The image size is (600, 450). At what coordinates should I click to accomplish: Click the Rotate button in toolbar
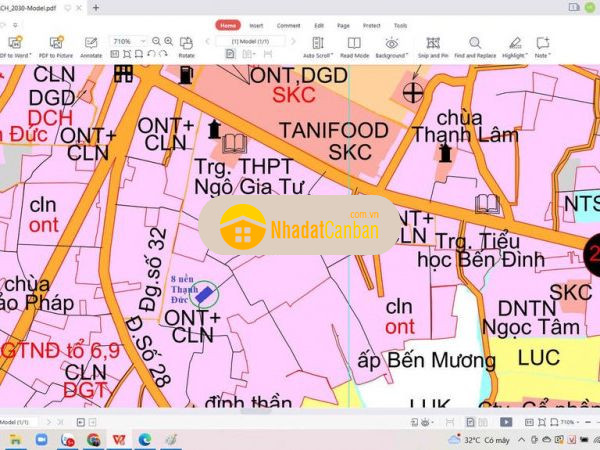tap(186, 47)
